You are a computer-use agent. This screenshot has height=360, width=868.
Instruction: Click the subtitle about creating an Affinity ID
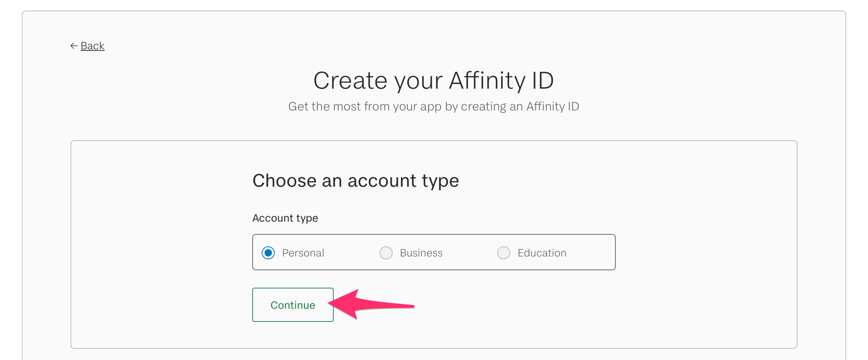click(433, 106)
